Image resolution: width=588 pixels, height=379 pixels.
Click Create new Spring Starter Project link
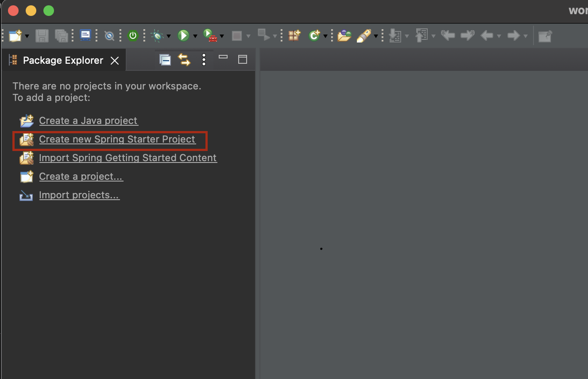117,139
